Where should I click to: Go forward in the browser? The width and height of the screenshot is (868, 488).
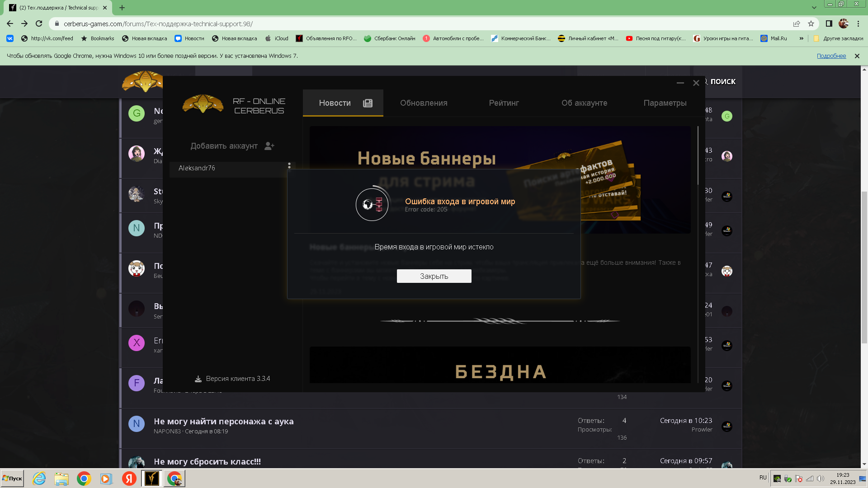coord(24,23)
